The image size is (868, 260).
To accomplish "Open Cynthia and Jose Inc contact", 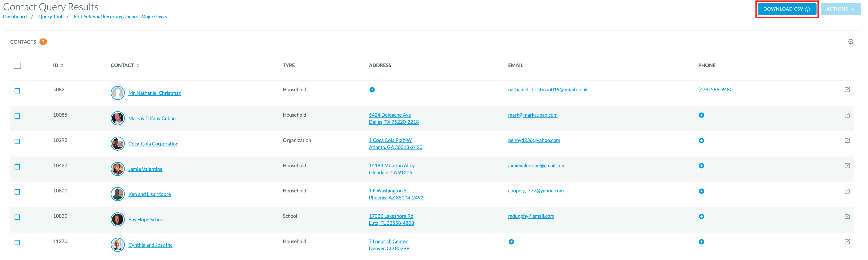I will [x=150, y=245].
